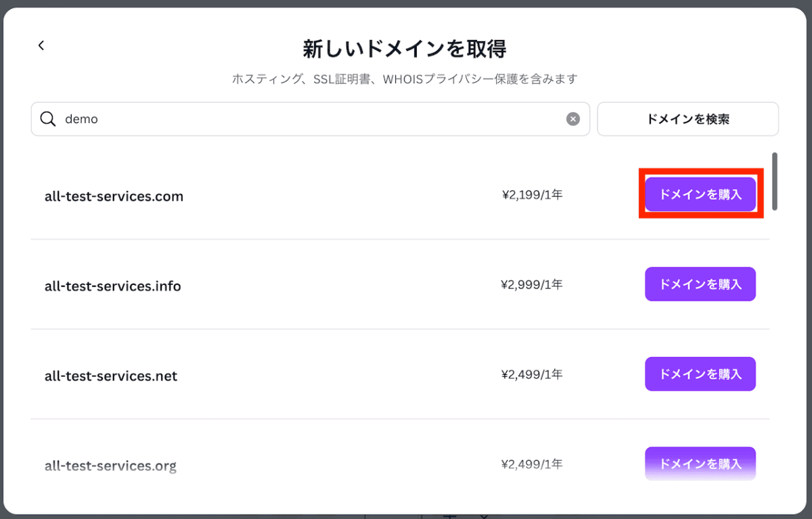The width and height of the screenshot is (812, 519).
Task: Click the results list vertical scrollbar
Action: tap(775, 181)
